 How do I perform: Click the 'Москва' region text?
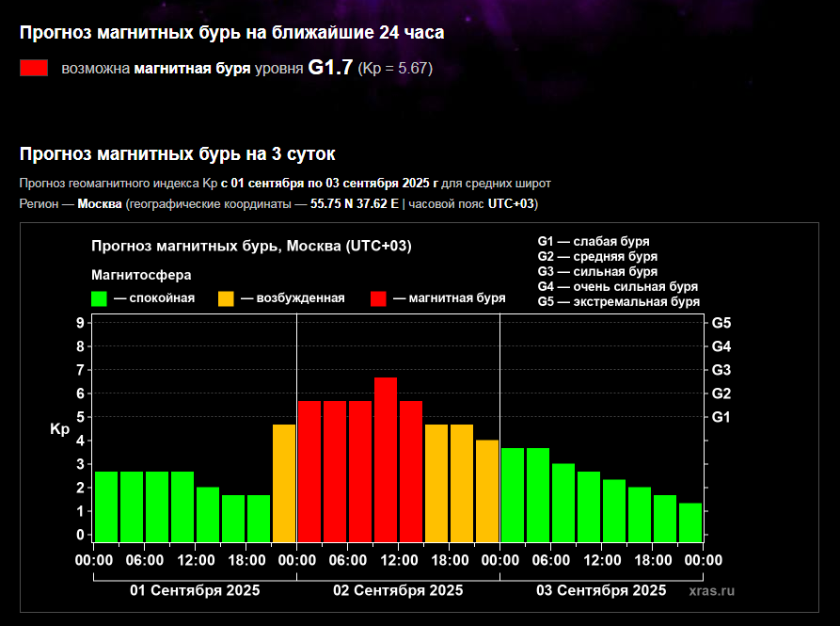[x=100, y=204]
